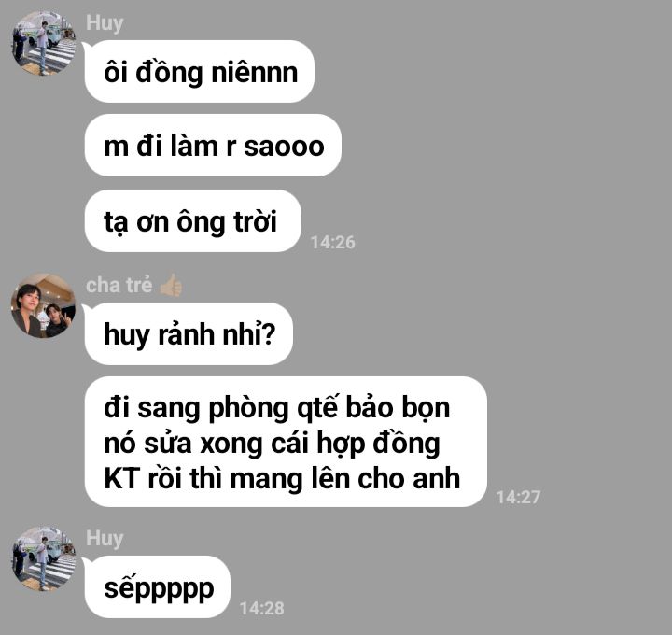Click the 14:27 timestamp
The width and height of the screenshot is (672, 635).
[x=518, y=498]
